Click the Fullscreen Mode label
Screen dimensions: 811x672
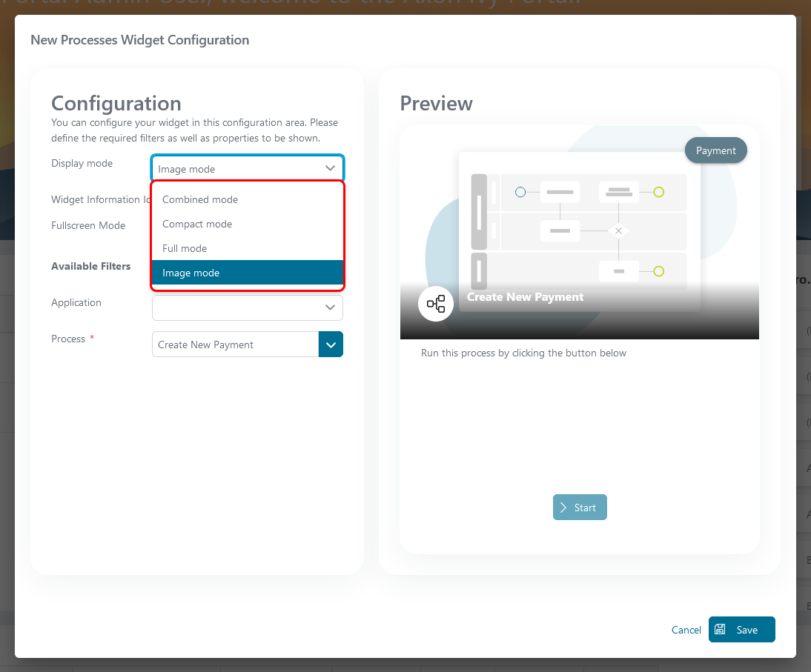pyautogui.click(x=88, y=225)
